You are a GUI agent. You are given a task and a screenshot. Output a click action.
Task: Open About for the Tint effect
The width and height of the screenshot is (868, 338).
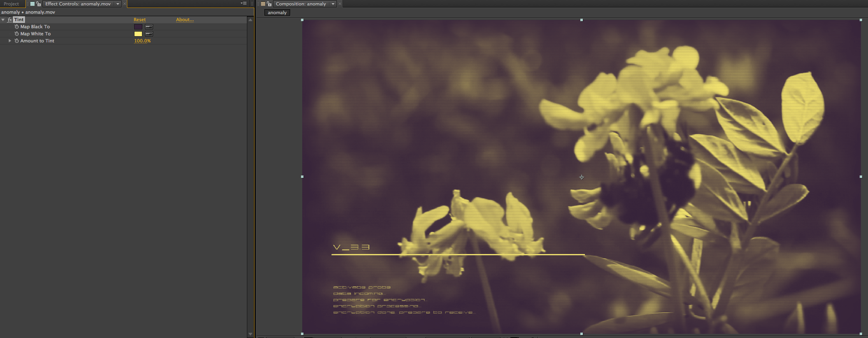point(185,20)
